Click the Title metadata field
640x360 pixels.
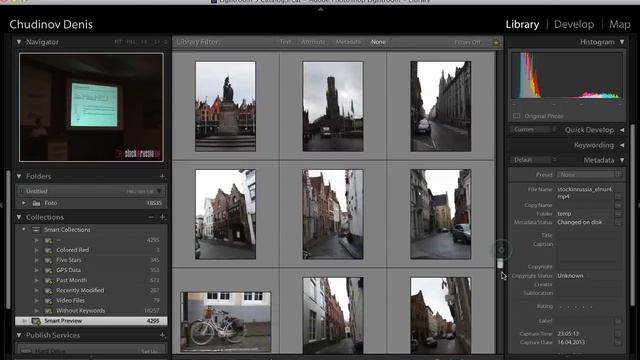pos(589,235)
